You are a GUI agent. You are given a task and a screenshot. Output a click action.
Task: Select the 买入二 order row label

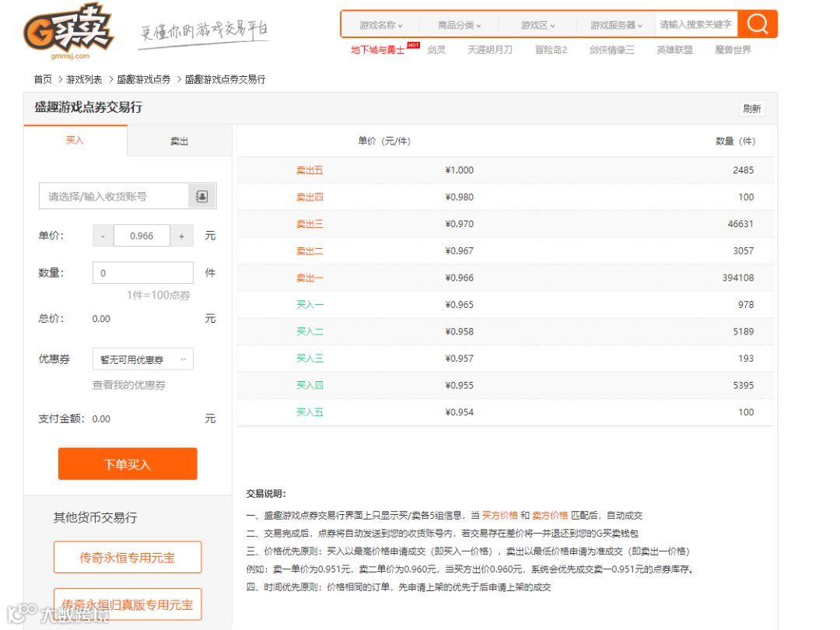(310, 331)
